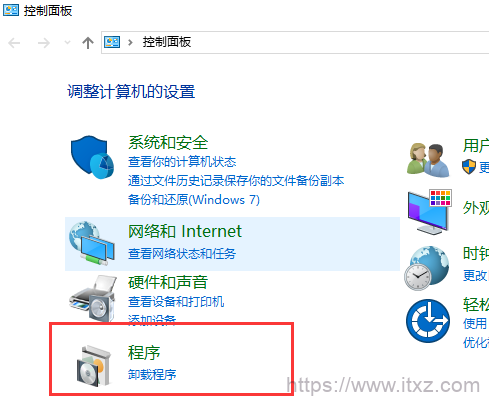This screenshot has height=400, width=489.
Task: Click the Clock and Region globe icon
Action: pos(427,268)
